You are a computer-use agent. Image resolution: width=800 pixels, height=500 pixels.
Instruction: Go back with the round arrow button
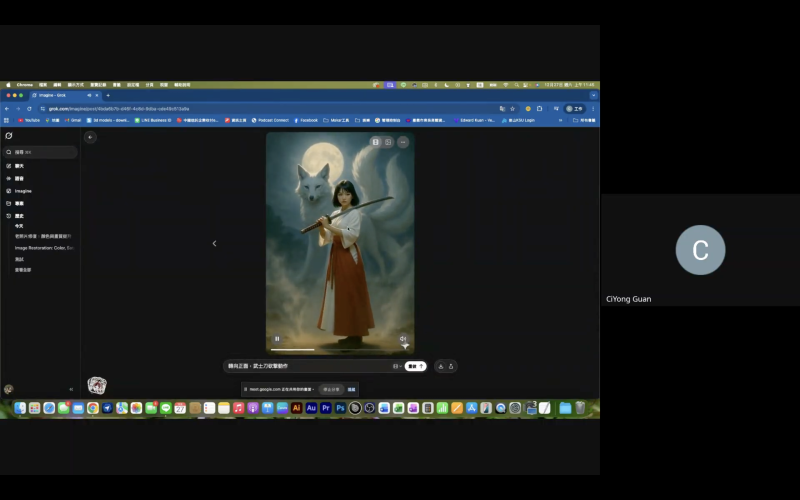point(90,137)
